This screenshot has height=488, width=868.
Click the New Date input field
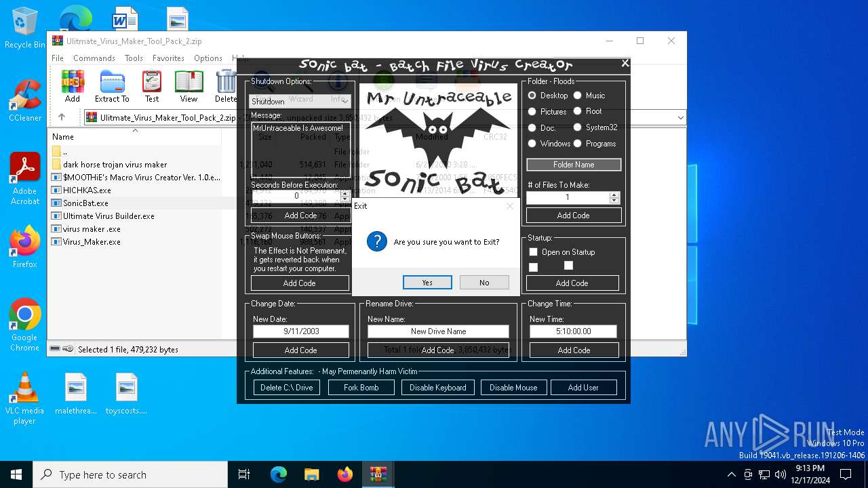click(301, 331)
